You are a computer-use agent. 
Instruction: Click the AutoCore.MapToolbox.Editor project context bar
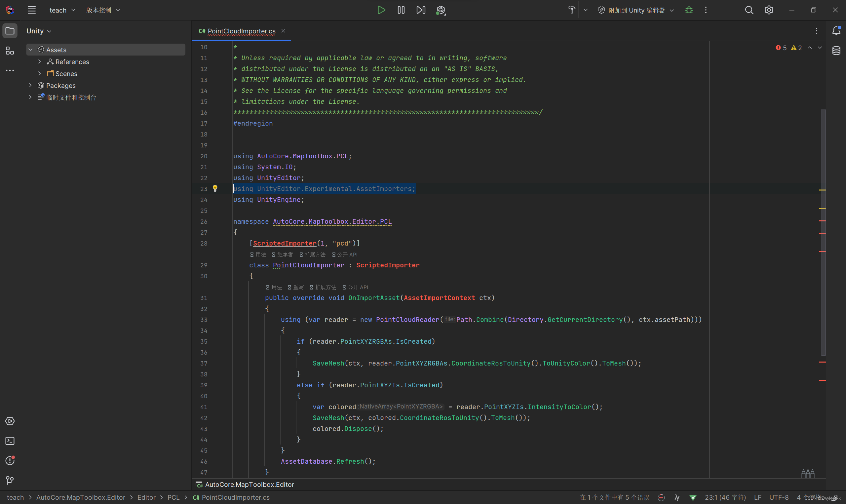pyautogui.click(x=245, y=485)
